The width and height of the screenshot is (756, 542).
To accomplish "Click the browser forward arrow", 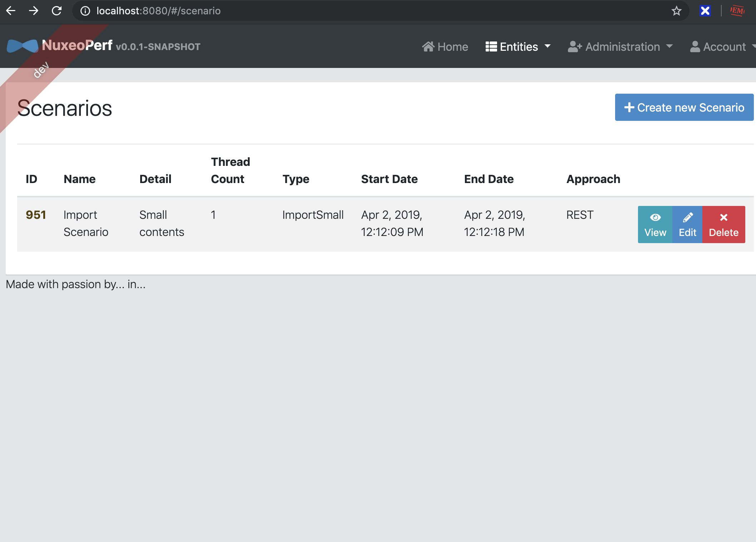I will point(34,11).
